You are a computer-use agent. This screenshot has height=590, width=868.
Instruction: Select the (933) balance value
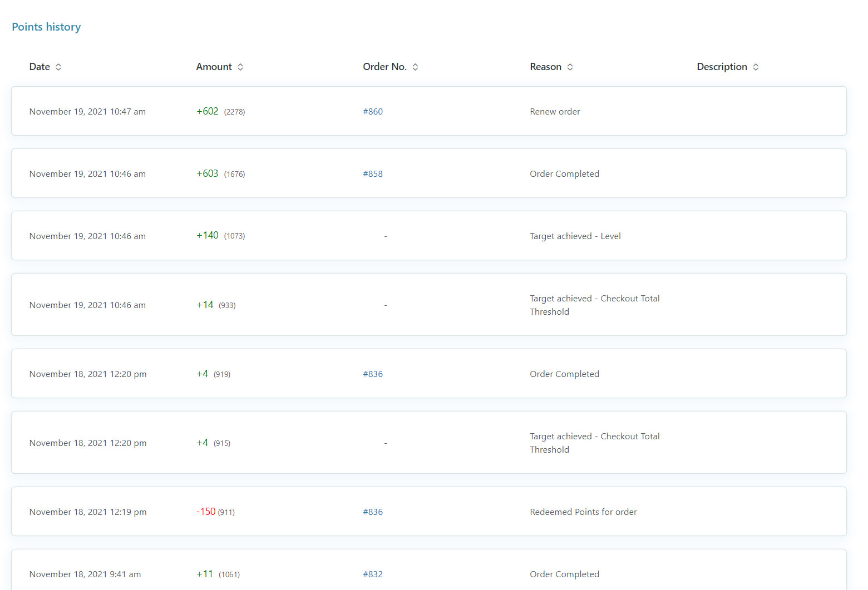227,305
